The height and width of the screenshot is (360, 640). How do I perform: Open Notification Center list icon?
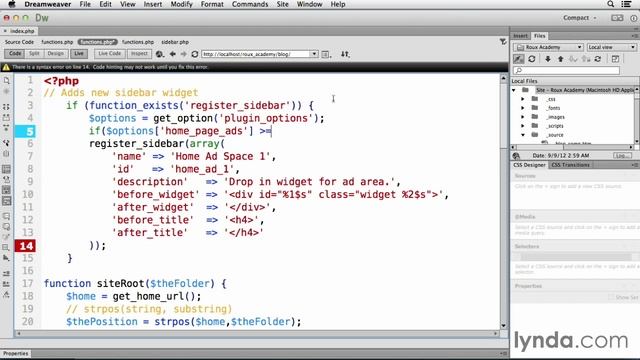626,4
